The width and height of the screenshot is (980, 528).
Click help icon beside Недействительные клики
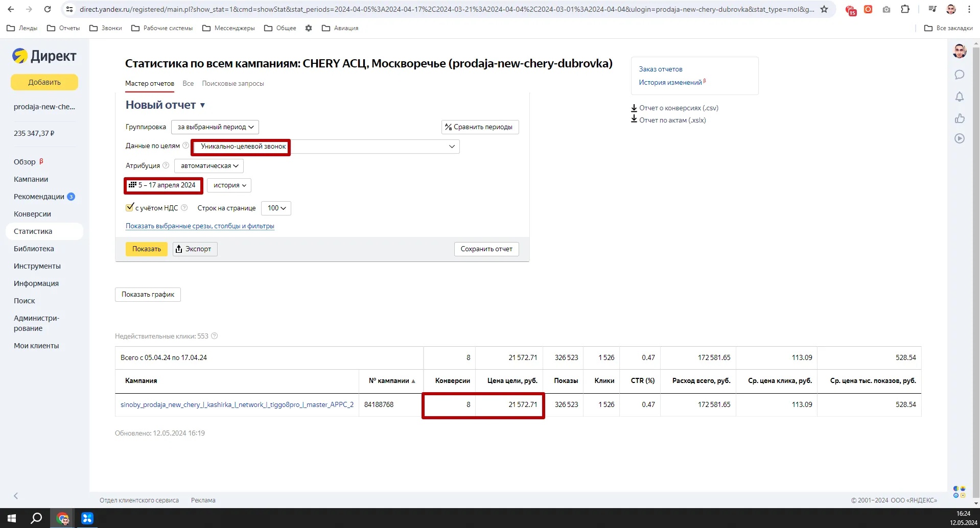coord(215,336)
